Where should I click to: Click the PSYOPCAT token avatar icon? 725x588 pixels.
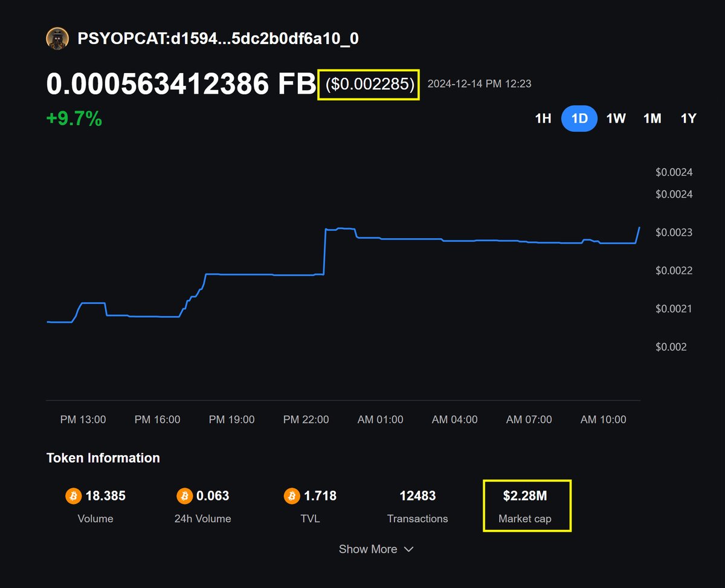click(57, 37)
